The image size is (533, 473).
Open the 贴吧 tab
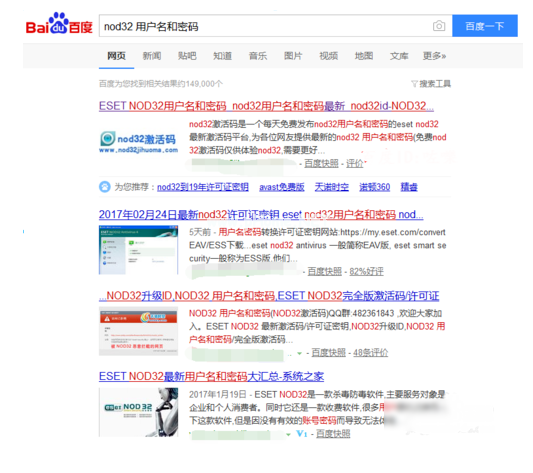[187, 56]
